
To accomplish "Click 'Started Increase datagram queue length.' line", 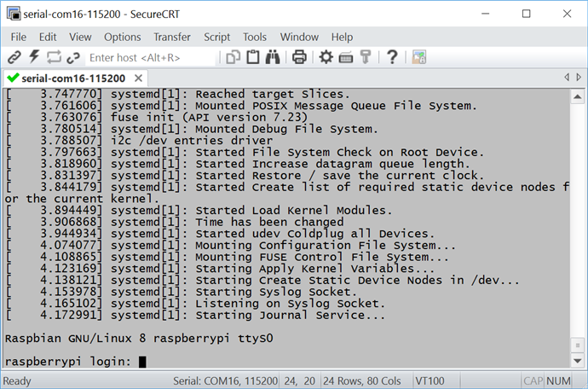I will point(238,164).
